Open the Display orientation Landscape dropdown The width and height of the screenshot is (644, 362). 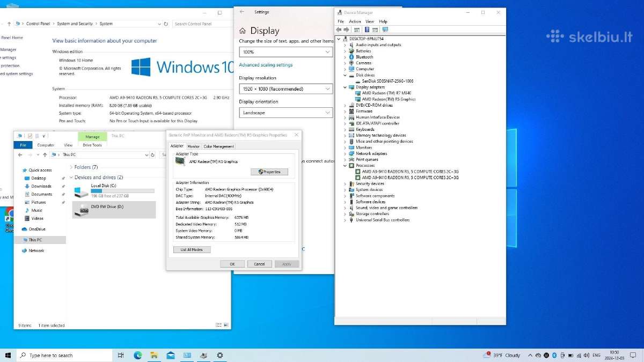[286, 113]
